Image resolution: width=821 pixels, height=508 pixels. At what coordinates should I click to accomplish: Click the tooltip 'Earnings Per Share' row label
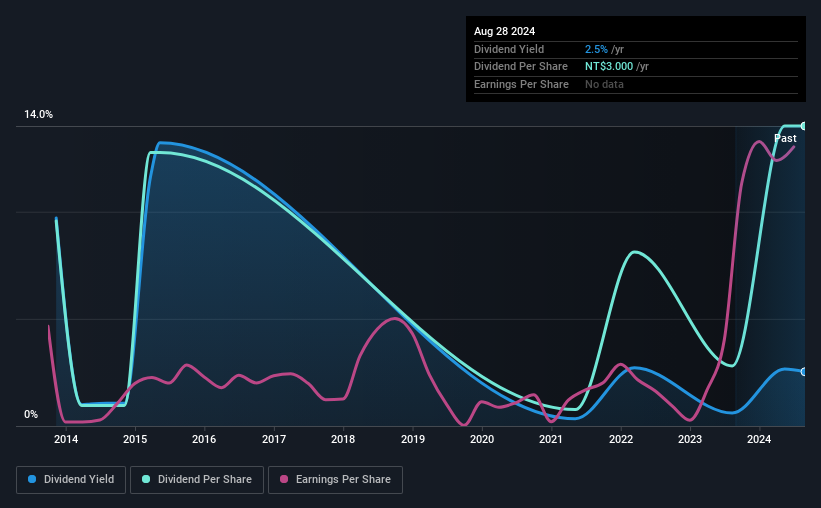coord(522,84)
